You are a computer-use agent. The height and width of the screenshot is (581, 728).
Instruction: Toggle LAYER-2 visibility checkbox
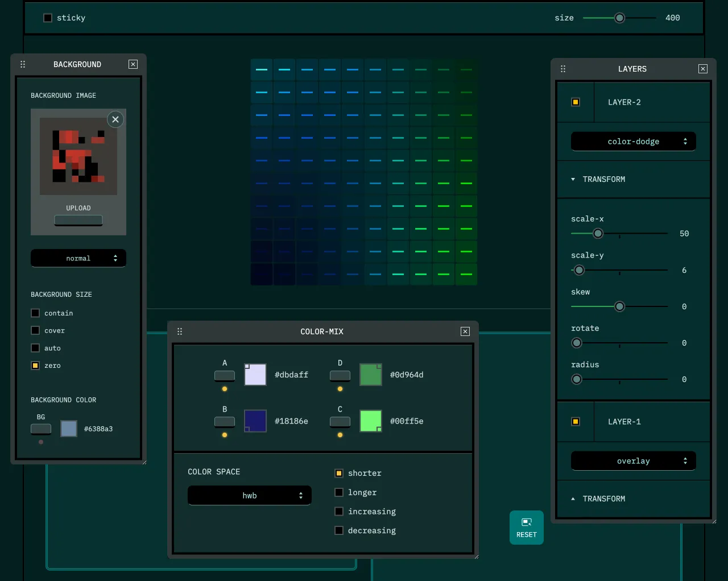point(576,102)
